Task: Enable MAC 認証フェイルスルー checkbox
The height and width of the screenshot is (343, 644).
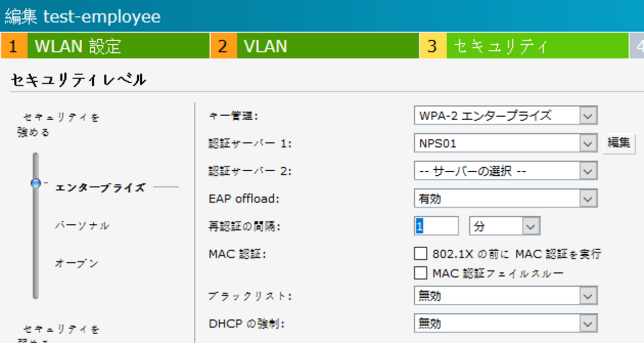Action: tap(420, 273)
